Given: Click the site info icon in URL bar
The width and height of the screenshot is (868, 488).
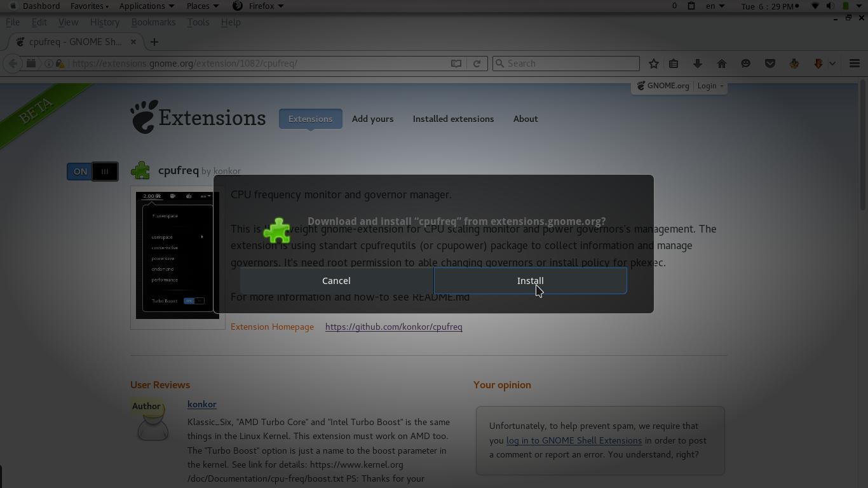Looking at the screenshot, I should (x=48, y=64).
